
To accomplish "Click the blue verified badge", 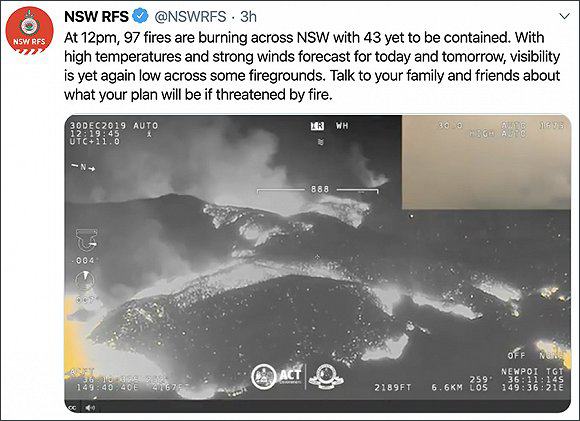I will click(141, 16).
